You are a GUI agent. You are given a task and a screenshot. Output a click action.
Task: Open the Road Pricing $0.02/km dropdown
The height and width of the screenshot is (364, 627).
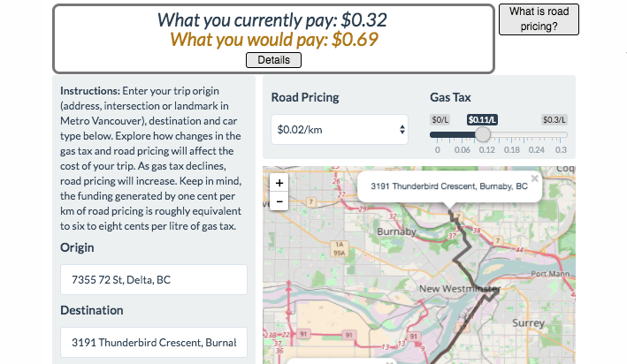[x=340, y=130]
